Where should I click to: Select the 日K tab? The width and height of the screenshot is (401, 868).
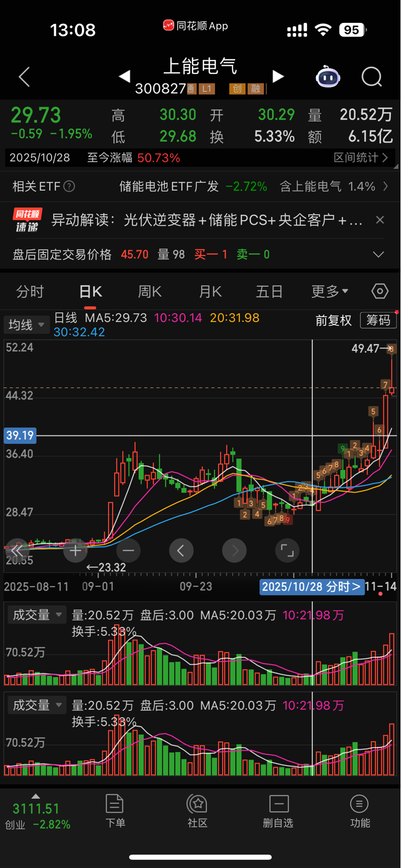pos(91,291)
